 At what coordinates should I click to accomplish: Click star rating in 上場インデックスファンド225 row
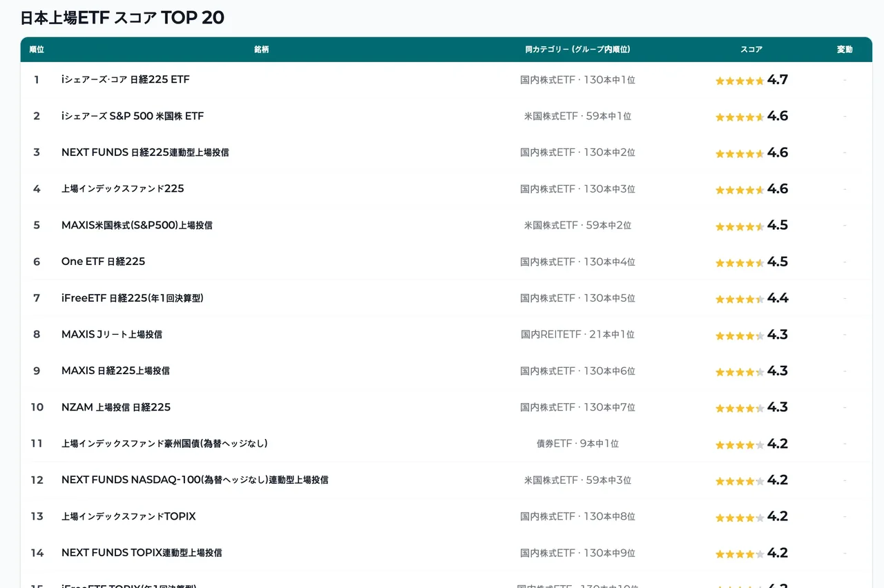[740, 190]
